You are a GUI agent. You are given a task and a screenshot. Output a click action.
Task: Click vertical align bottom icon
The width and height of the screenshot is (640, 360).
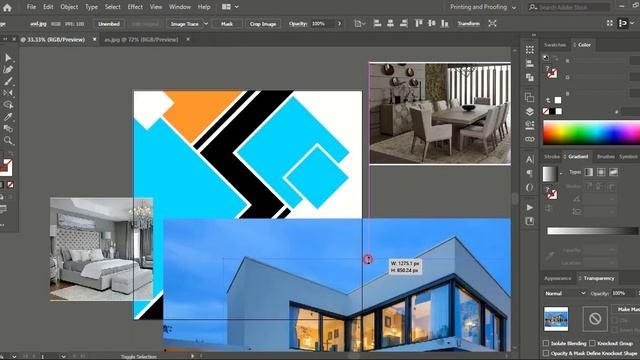coord(445,24)
